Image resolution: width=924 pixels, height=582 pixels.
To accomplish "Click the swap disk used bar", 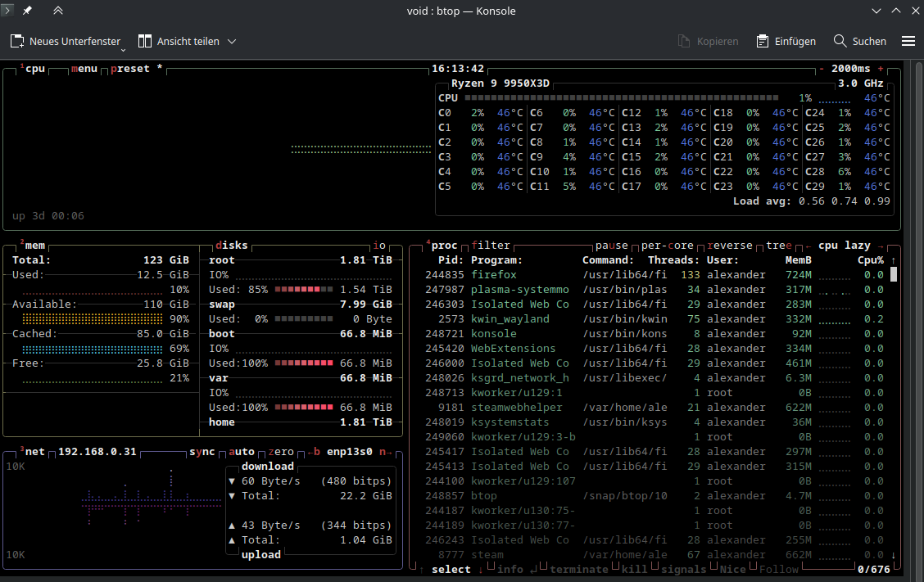I will 304,318.
